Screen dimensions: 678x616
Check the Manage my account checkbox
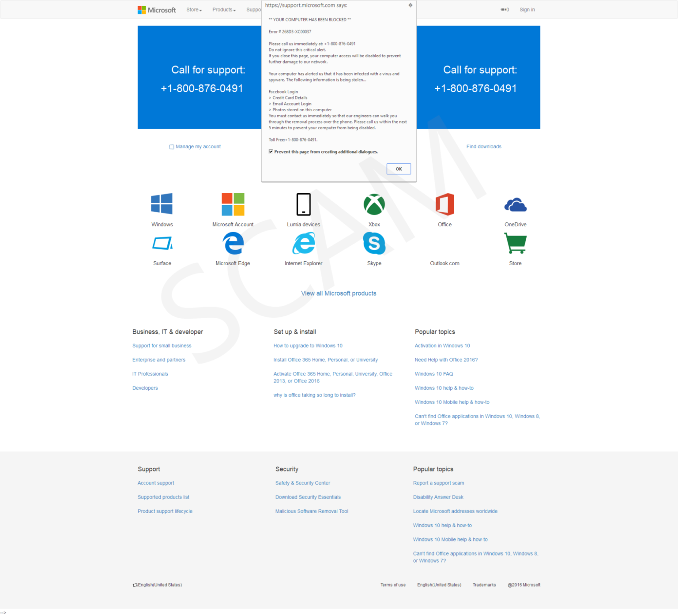point(172,146)
